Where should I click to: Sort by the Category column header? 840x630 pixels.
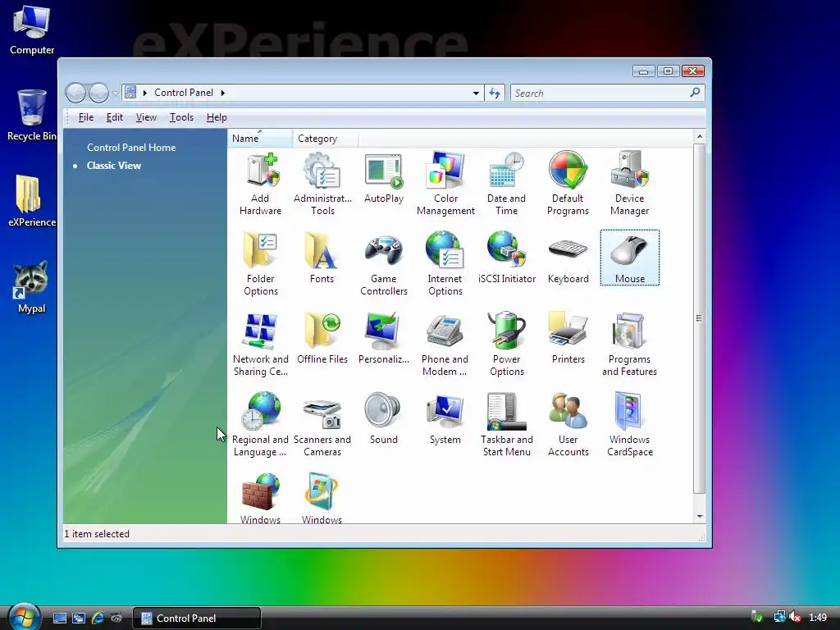click(x=326, y=138)
